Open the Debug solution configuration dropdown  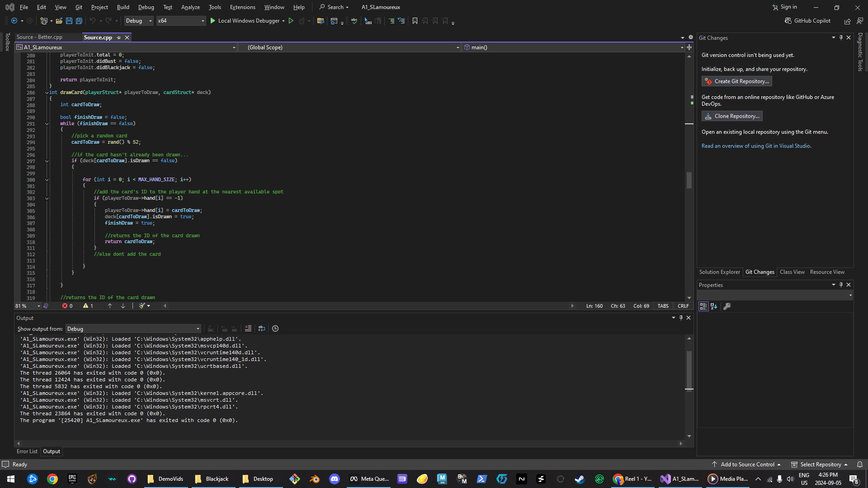(x=138, y=21)
